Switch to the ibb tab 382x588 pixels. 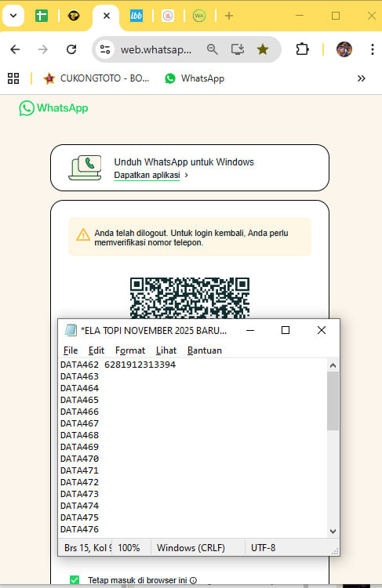136,16
